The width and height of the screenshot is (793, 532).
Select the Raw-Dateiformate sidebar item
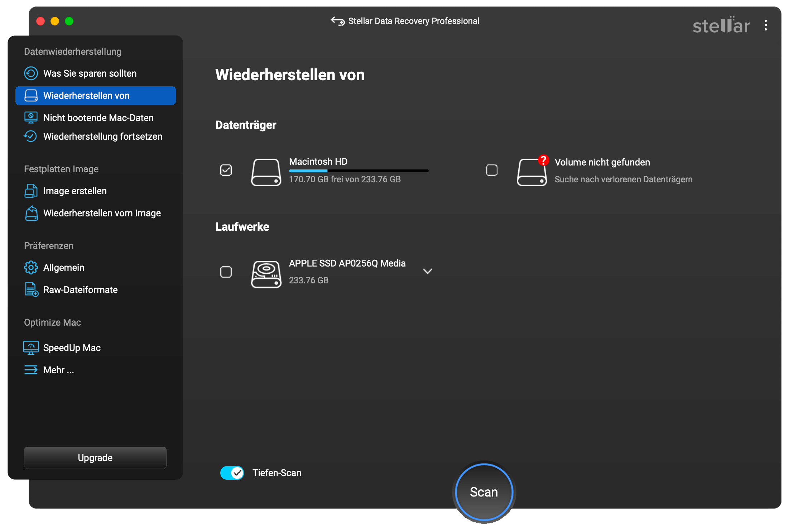pos(80,290)
